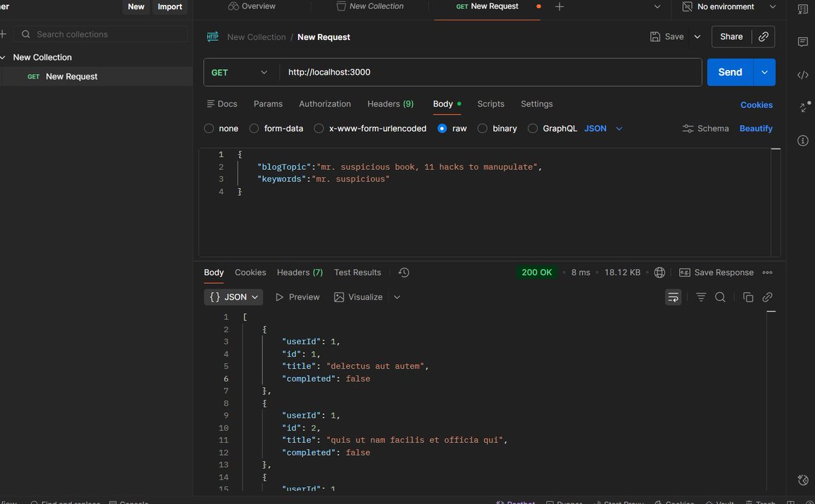Switch to the New Collection tab at top
The height and width of the screenshot is (504, 815).
tap(369, 7)
